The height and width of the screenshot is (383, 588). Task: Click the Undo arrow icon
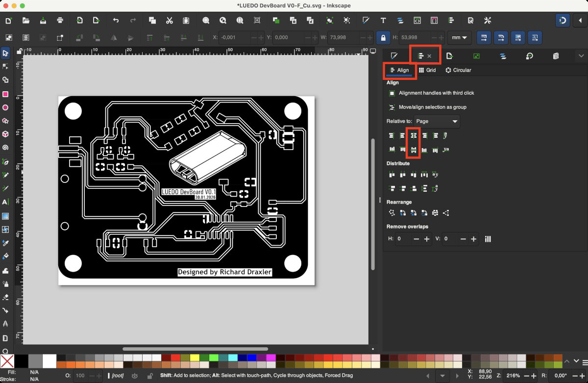click(116, 21)
